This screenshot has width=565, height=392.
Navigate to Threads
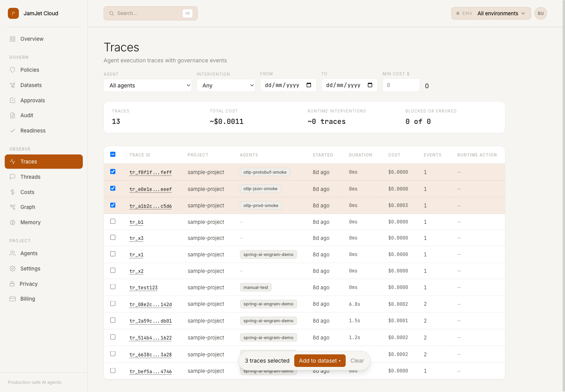tap(44, 177)
